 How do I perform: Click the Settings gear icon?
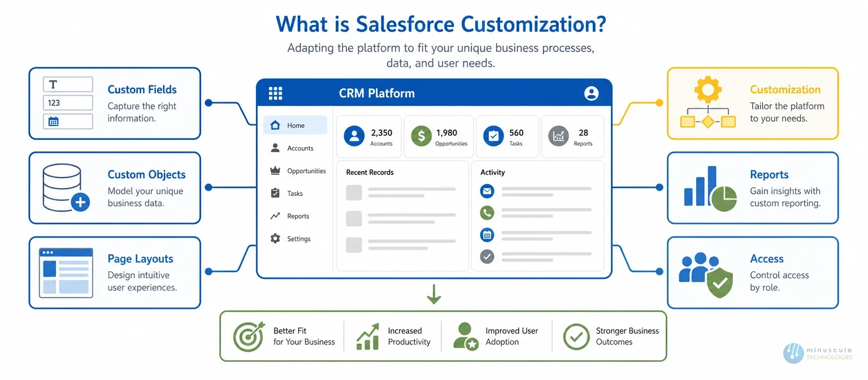(x=275, y=239)
